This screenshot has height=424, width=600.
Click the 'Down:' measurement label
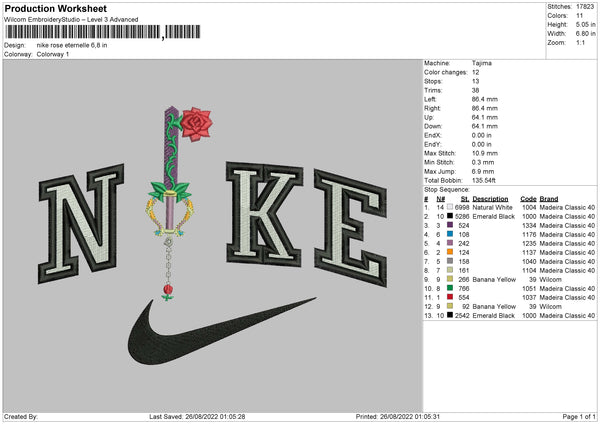click(433, 126)
